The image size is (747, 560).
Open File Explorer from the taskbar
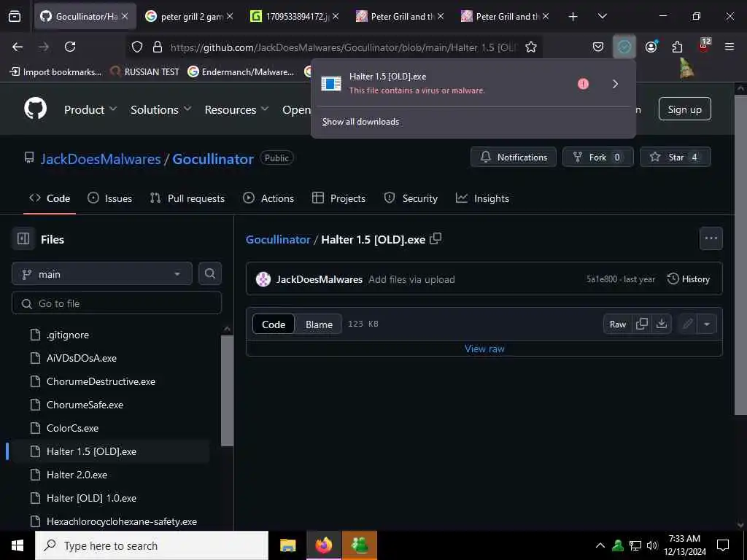coord(287,545)
